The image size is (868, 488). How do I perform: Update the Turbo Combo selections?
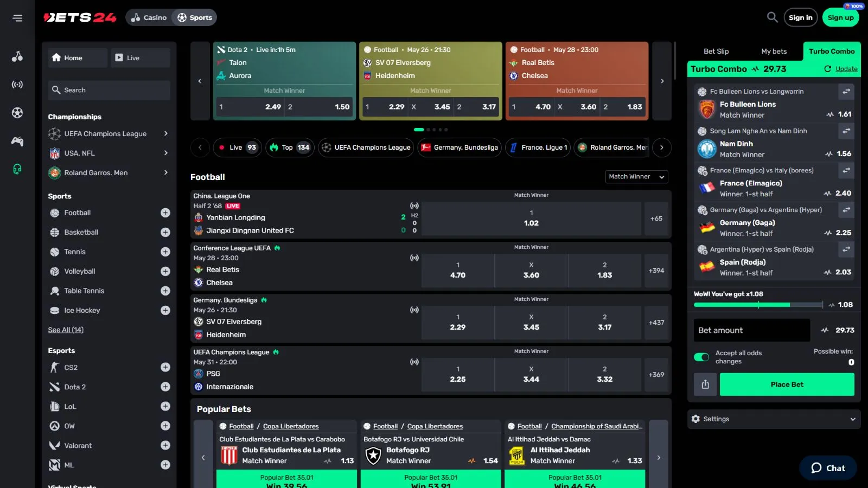pos(841,69)
